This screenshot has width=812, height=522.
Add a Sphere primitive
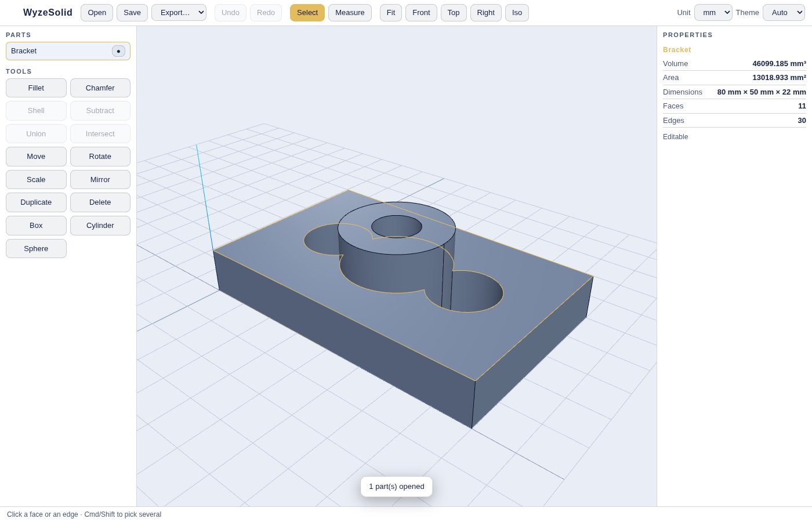(x=36, y=249)
